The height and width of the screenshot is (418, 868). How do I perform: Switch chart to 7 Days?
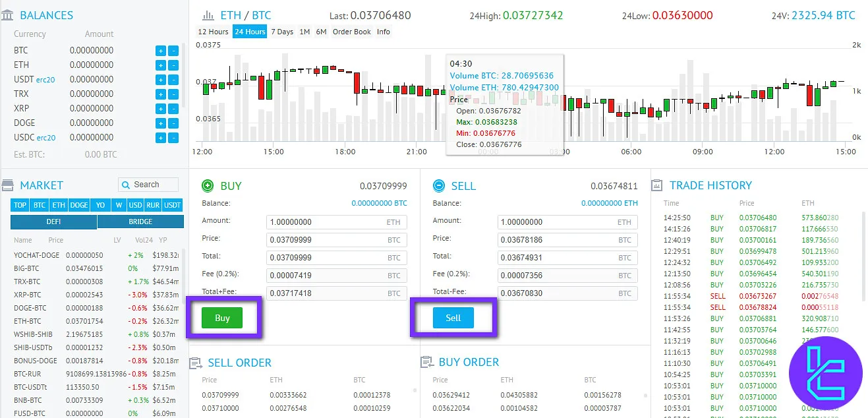coord(282,32)
